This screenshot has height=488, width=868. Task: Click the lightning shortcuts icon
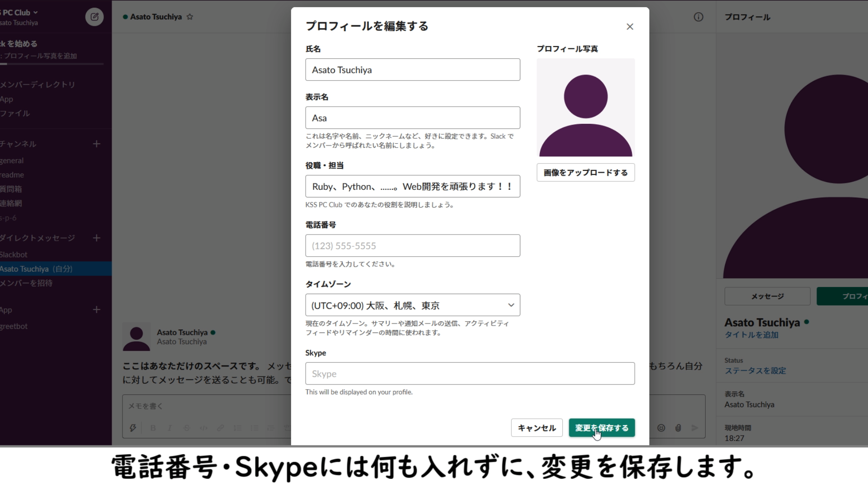133,428
